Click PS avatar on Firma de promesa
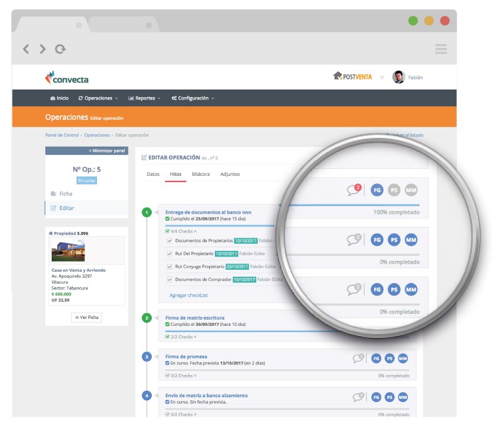 (x=389, y=359)
